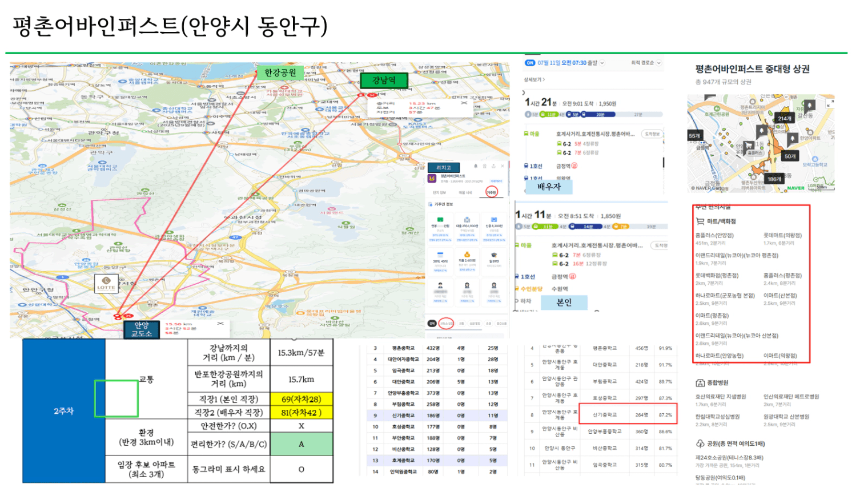The height and width of the screenshot is (488, 868).
Task: Click the 15.3km/57분 cell
Action: click(301, 353)
